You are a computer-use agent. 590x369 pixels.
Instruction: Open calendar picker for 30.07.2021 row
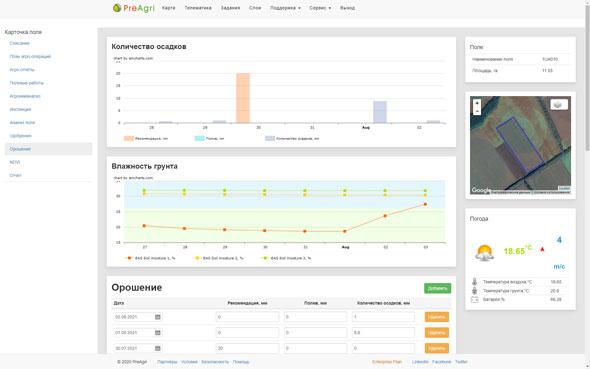(x=158, y=348)
